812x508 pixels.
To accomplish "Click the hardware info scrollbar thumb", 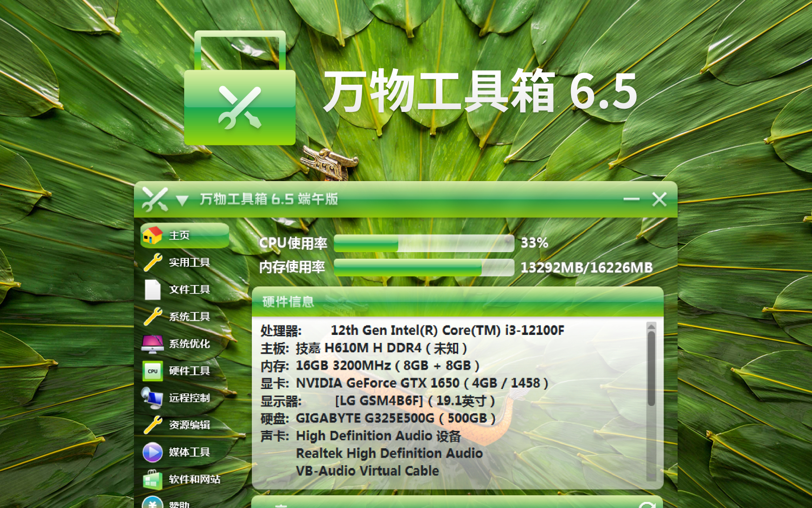I will tap(651, 368).
